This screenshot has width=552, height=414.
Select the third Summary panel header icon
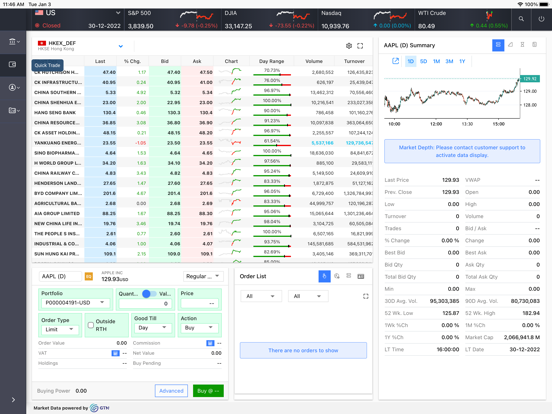tap(522, 45)
